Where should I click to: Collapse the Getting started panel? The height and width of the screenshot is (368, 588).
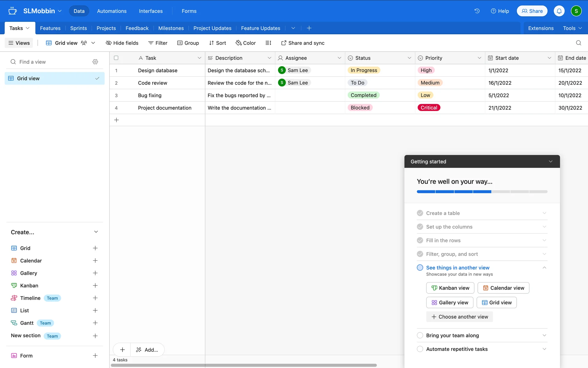tap(550, 162)
